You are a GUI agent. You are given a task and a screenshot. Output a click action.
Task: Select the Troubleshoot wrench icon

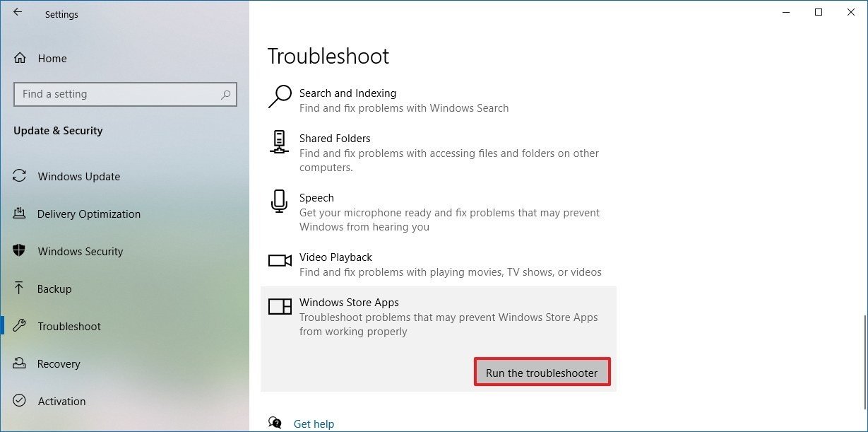click(20, 326)
